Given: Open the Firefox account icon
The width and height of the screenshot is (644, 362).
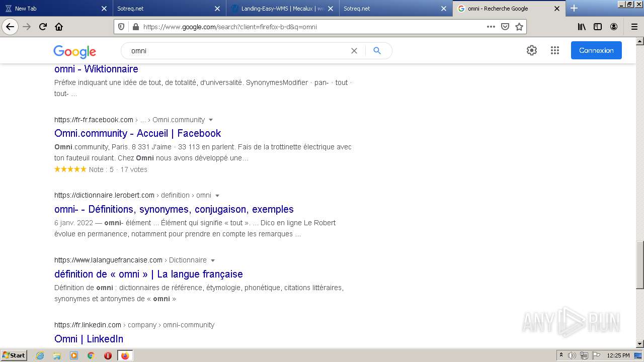Looking at the screenshot, I should (x=614, y=27).
